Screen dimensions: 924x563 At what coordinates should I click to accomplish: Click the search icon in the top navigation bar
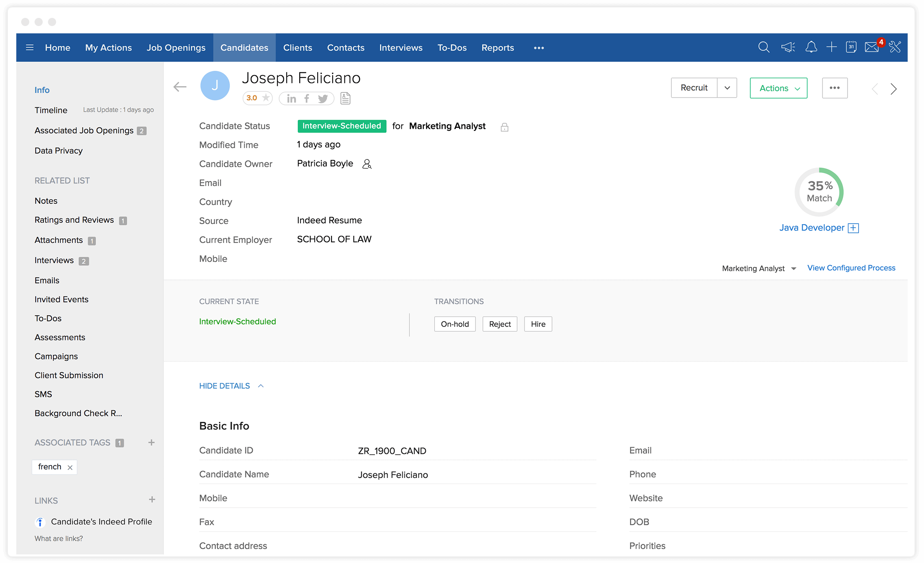(764, 48)
